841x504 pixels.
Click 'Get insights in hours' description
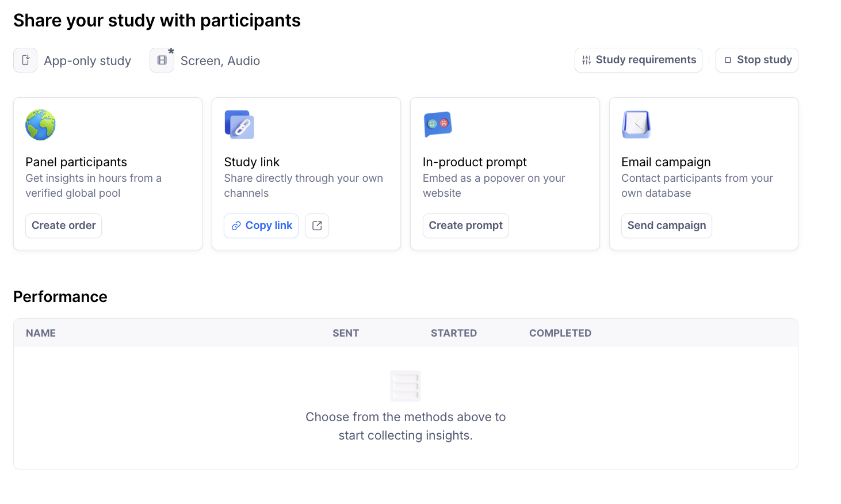(x=93, y=186)
